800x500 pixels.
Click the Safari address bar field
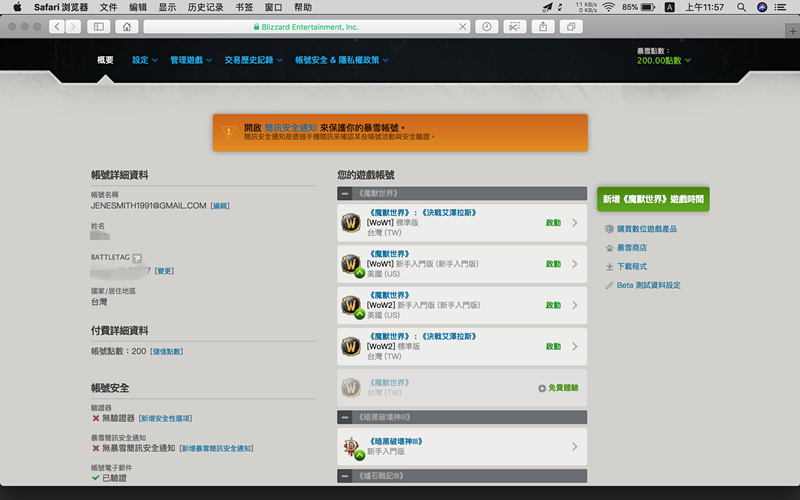pyautogui.click(x=306, y=27)
